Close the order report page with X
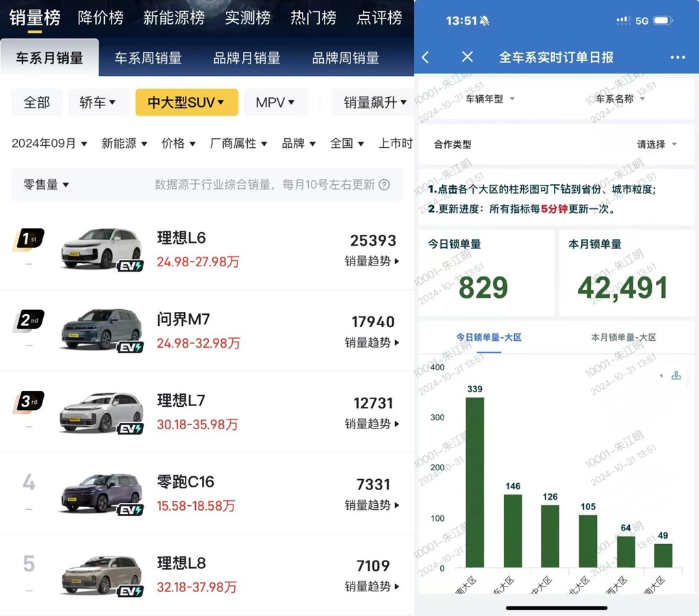Viewport: 699px width, 616px height. [467, 57]
